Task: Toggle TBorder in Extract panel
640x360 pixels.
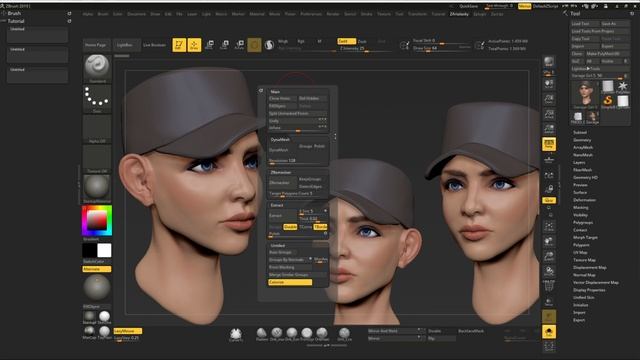Action: pos(320,227)
